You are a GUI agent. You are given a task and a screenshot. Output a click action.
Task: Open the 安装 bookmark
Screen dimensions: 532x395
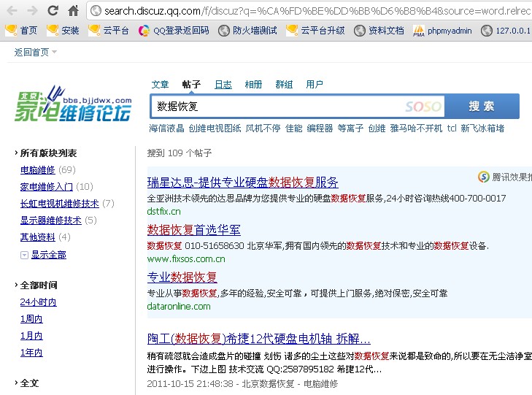click(x=63, y=31)
